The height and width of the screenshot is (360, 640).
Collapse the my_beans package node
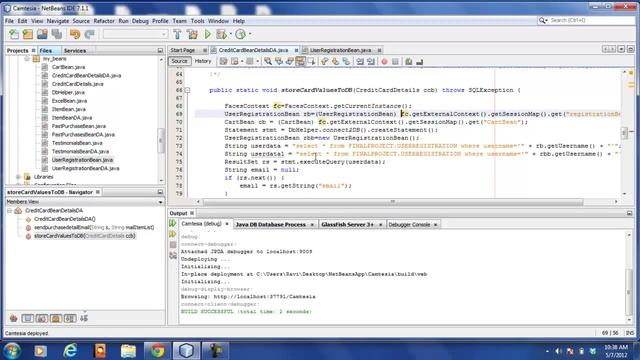pyautogui.click(x=27, y=59)
